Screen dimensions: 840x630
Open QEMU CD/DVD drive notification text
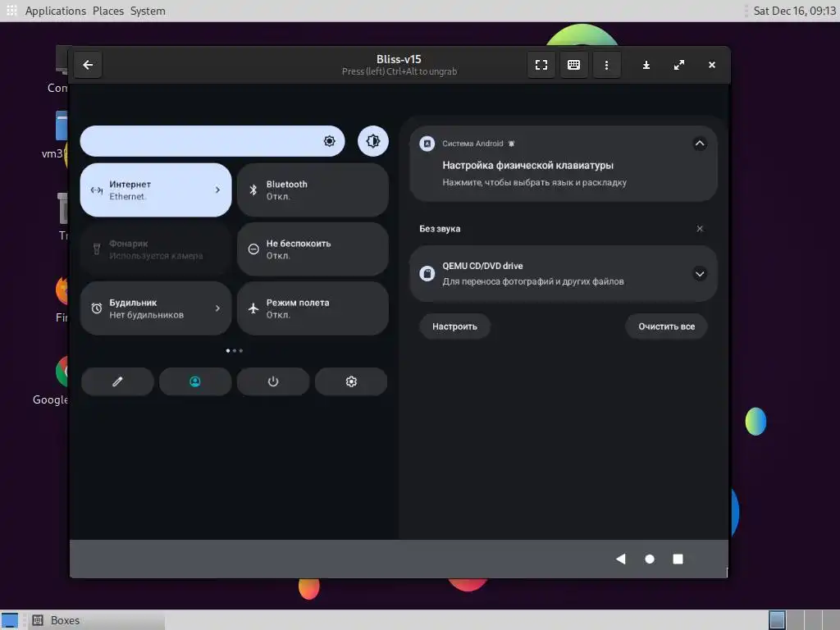pos(532,274)
